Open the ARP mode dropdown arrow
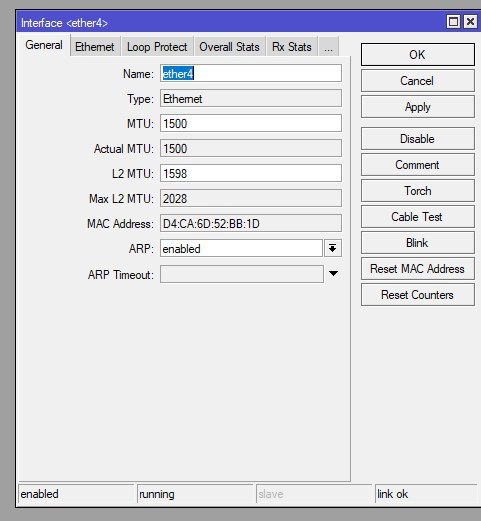Screen dimensions: 481x521 (333, 248)
